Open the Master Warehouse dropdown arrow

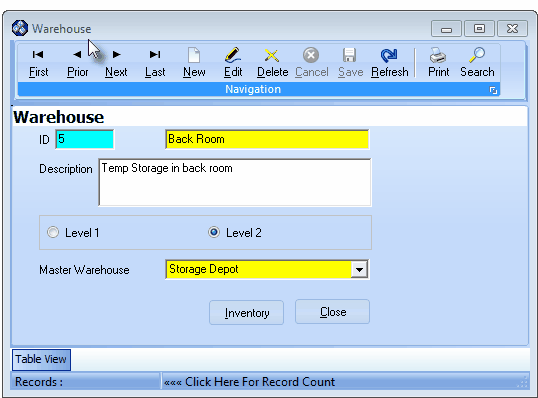click(359, 270)
